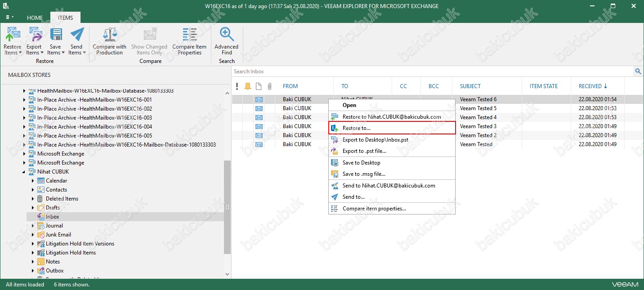The width and height of the screenshot is (644, 290).
Task: Choose Export to Desktop\Inbox.pst
Action: pyautogui.click(x=392, y=140)
